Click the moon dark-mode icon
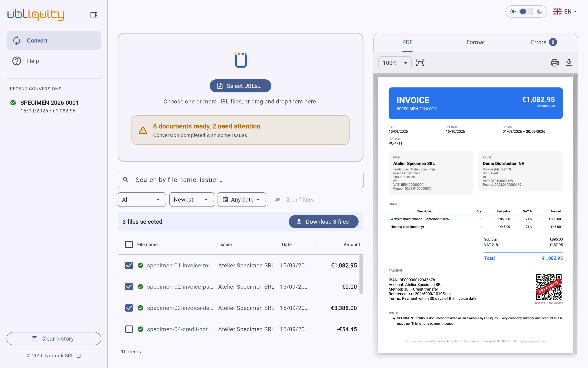This screenshot has height=368, width=588. [x=539, y=11]
